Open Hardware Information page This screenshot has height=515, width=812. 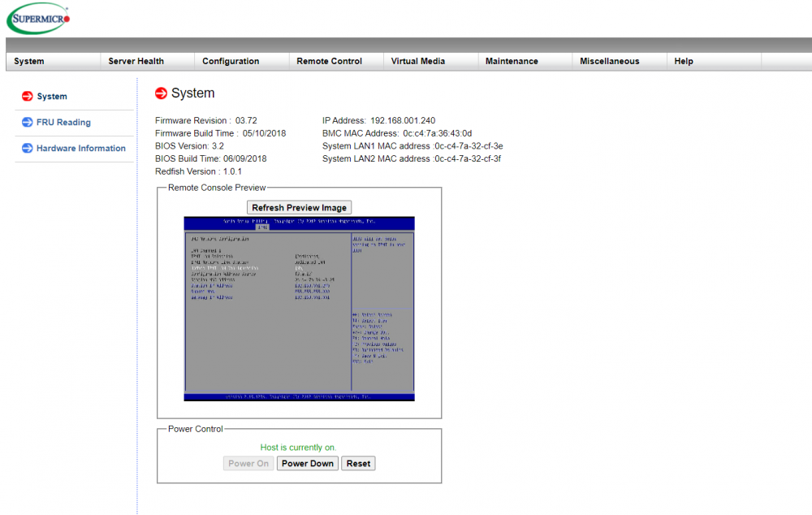(80, 148)
